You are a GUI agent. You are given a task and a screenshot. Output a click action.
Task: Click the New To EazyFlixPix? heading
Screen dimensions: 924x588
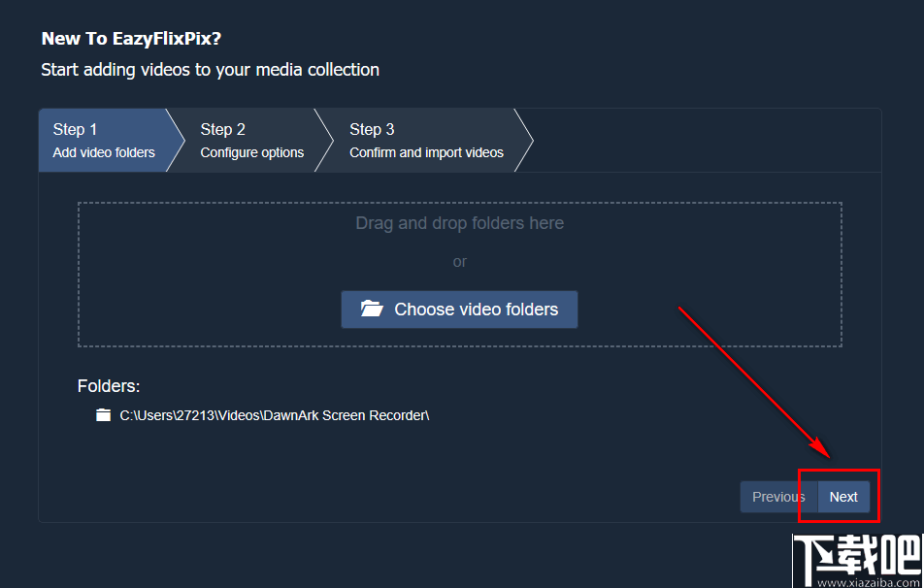coord(131,39)
